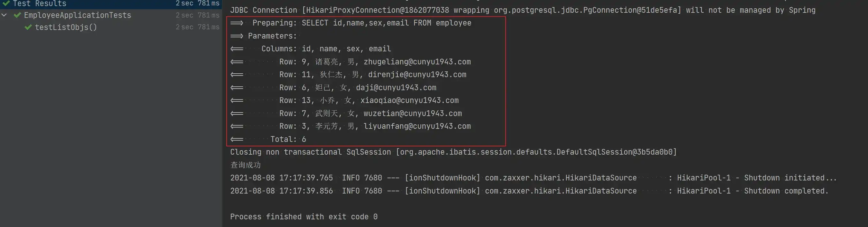Viewport: 868px width, 227px height.
Task: Click the left arrow before Columns line
Action: coord(237,49)
